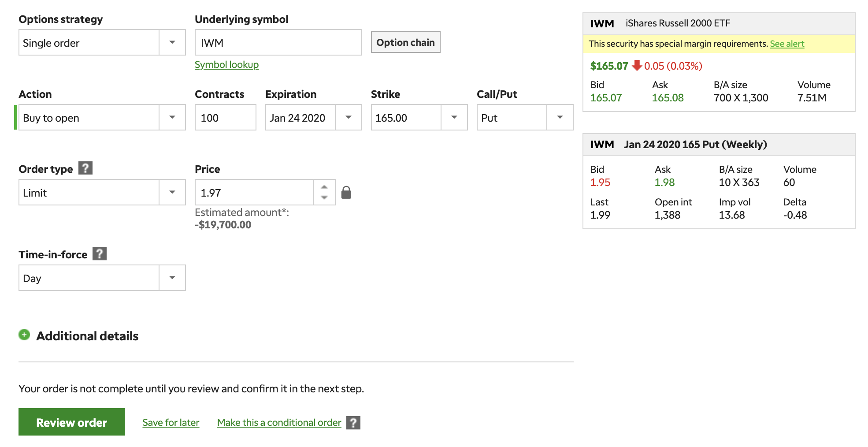Click the open interest value 1,388
This screenshot has height=447, width=868.
[668, 215]
